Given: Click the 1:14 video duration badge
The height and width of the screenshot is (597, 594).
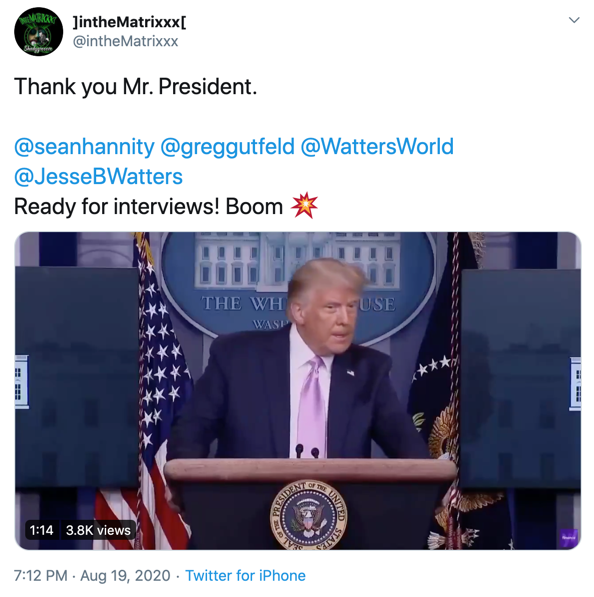Looking at the screenshot, I should click(x=42, y=530).
